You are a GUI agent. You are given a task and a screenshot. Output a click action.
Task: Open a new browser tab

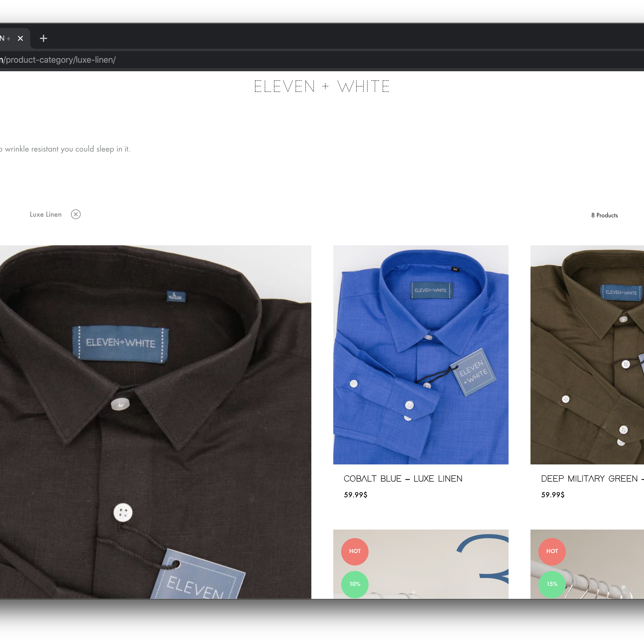(x=43, y=38)
